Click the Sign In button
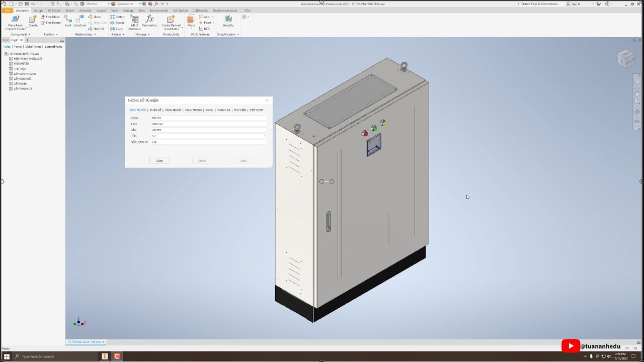The image size is (644, 362). pos(574,4)
